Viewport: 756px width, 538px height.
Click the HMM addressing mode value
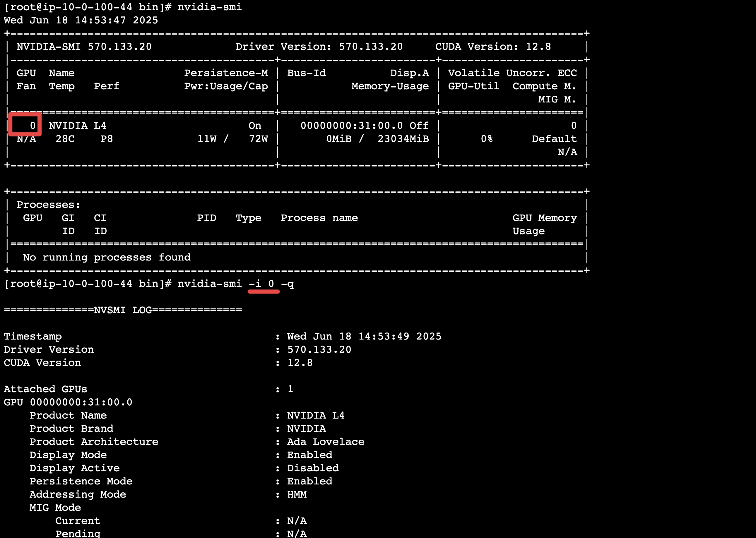pyautogui.click(x=297, y=494)
